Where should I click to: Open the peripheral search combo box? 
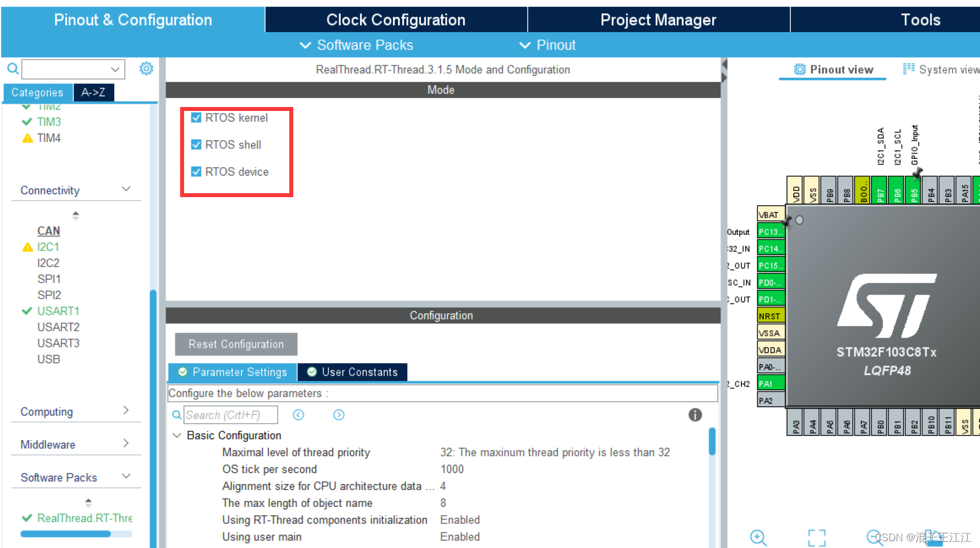click(73, 69)
